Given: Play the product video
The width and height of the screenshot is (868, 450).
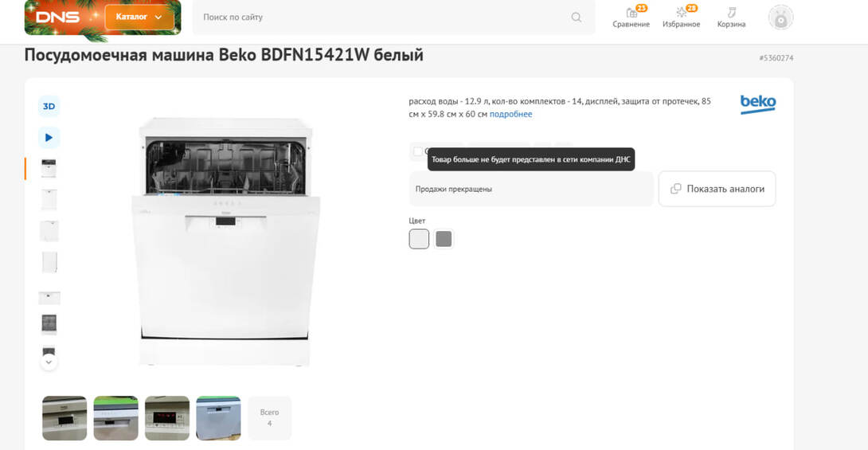Looking at the screenshot, I should click(x=49, y=138).
